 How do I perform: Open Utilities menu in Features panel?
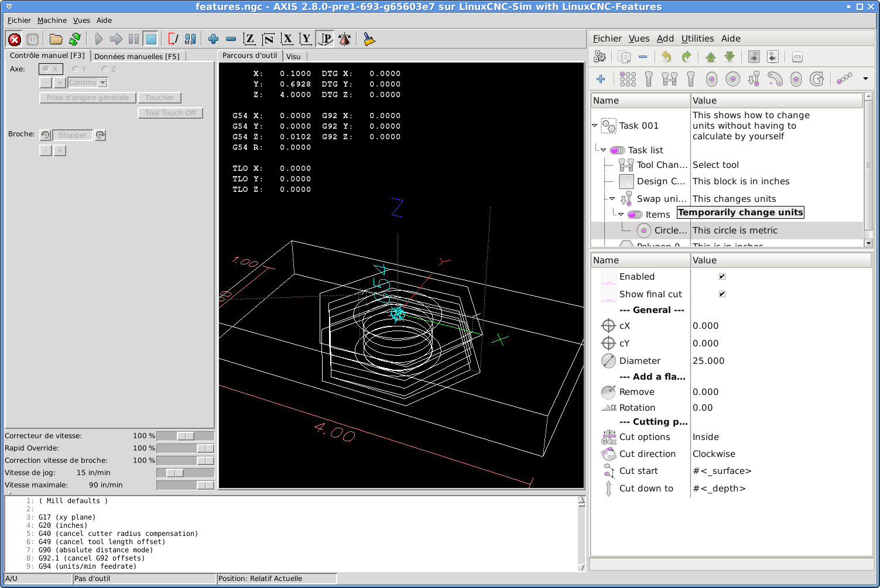pos(697,39)
